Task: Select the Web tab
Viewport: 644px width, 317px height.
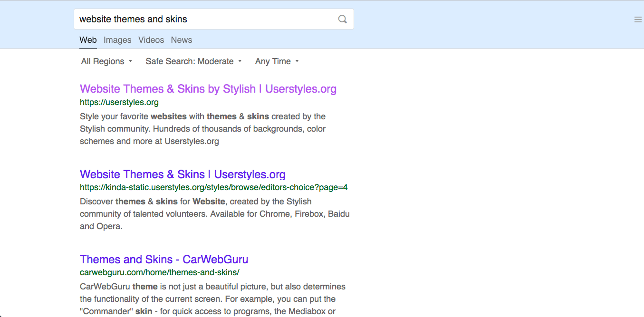Action: click(x=88, y=40)
